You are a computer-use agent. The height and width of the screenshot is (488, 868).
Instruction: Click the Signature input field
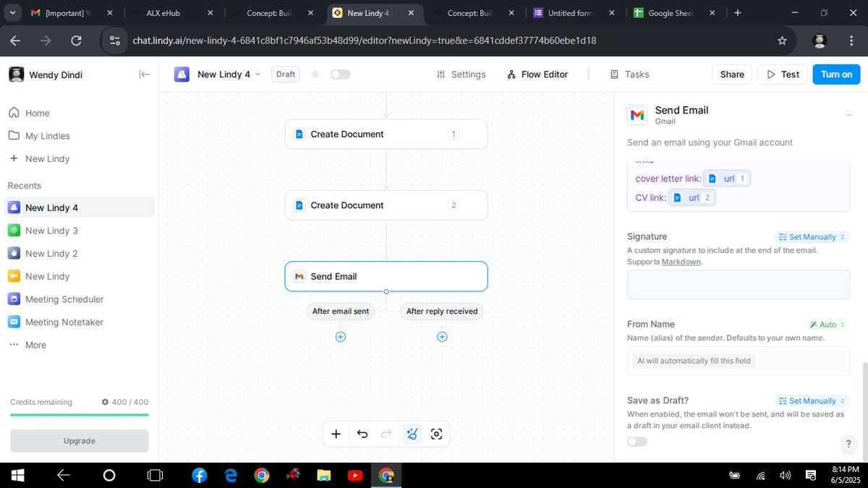click(739, 285)
